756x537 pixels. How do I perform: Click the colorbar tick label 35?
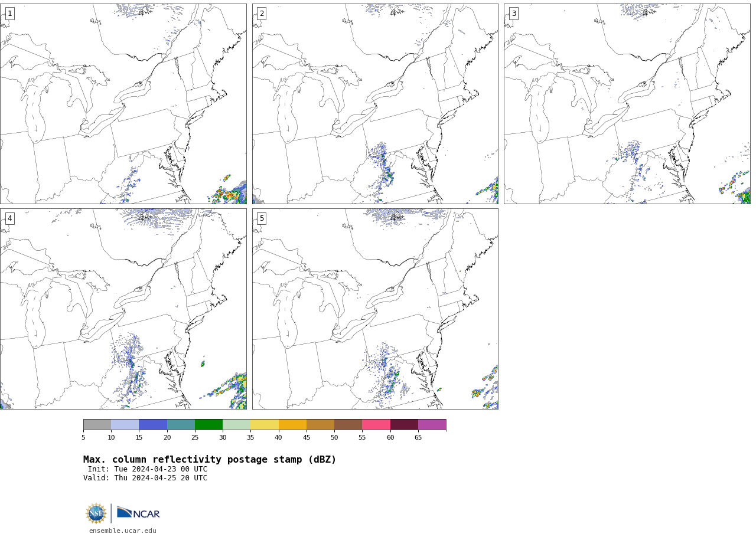[250, 437]
